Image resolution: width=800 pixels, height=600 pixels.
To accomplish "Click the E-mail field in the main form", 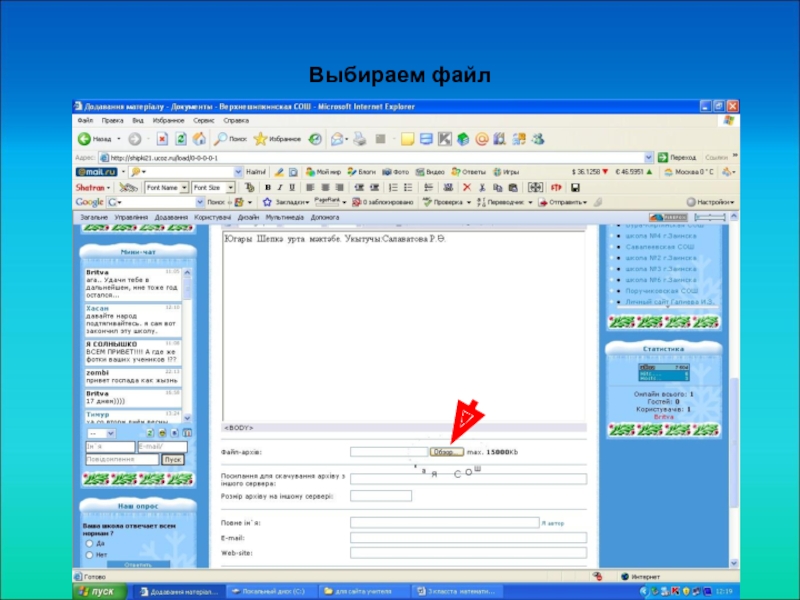I will click(468, 537).
